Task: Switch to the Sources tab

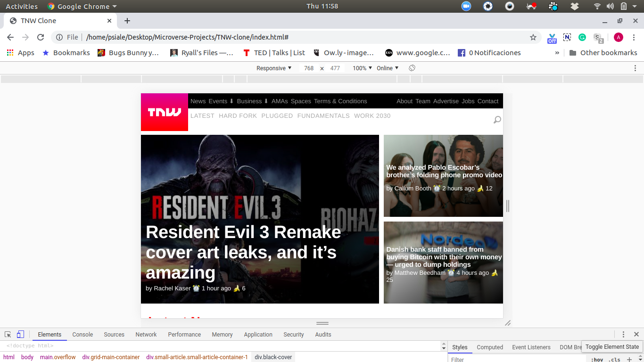Action: pos(114,335)
